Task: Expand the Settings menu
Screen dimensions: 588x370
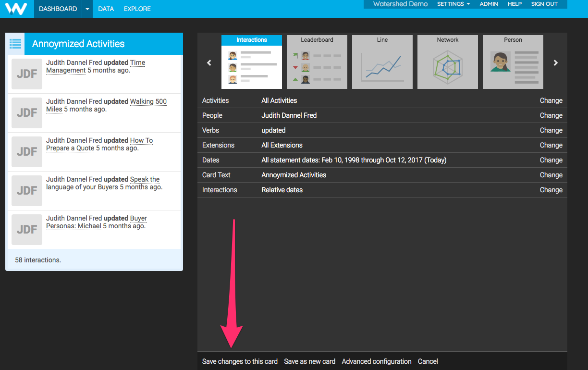Action: [x=453, y=4]
